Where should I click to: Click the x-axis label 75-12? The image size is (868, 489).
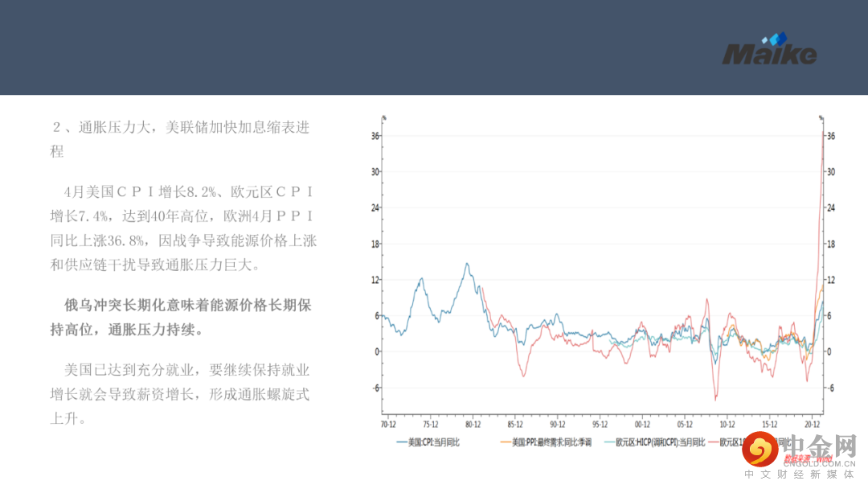point(431,425)
